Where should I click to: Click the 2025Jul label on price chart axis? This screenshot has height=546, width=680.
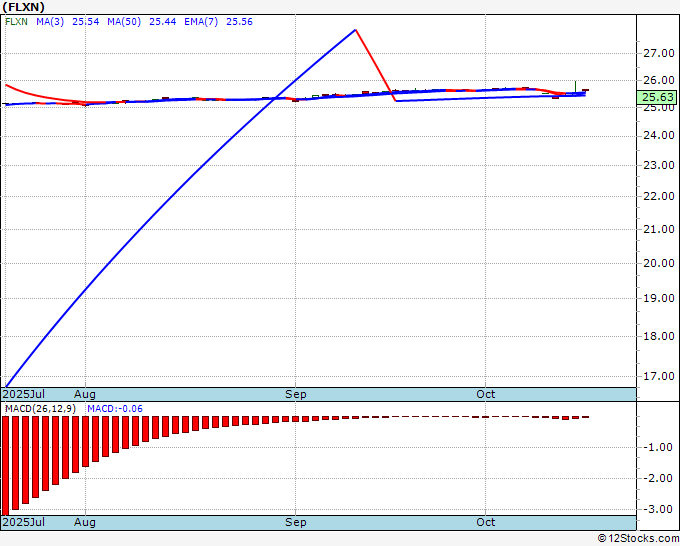point(23,394)
